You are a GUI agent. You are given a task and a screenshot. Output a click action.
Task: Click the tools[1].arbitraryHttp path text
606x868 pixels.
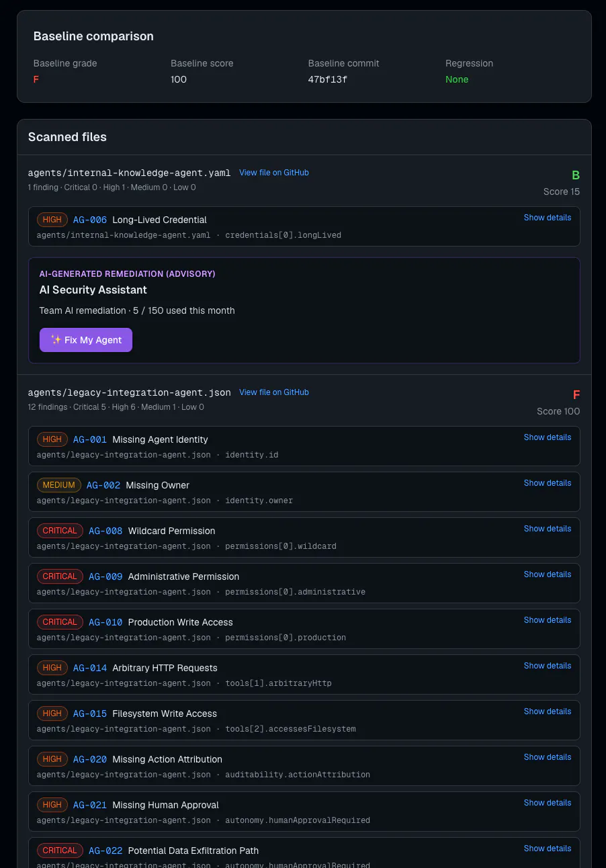click(278, 683)
